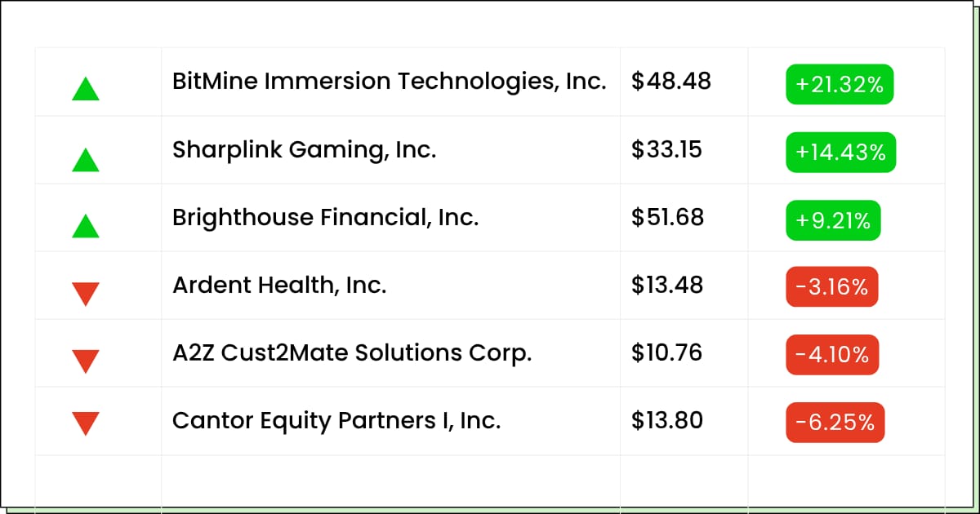Open Sharplink Gaming, Inc. company name
The image size is (980, 514).
(305, 150)
